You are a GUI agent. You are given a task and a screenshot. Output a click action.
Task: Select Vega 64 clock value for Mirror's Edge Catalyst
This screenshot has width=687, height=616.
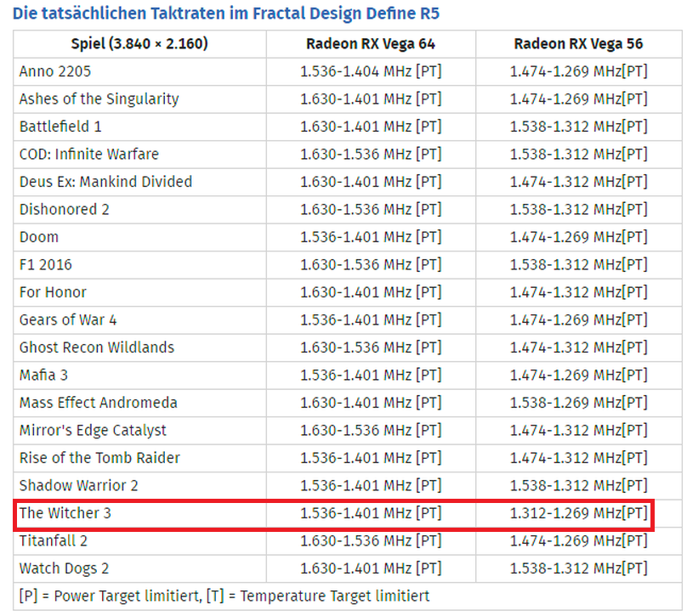(371, 430)
